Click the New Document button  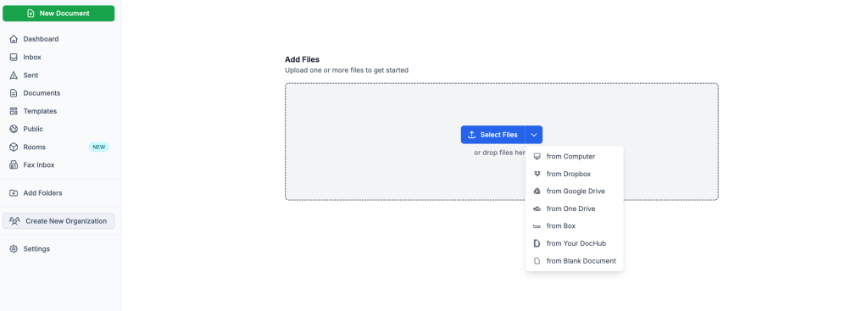[58, 14]
